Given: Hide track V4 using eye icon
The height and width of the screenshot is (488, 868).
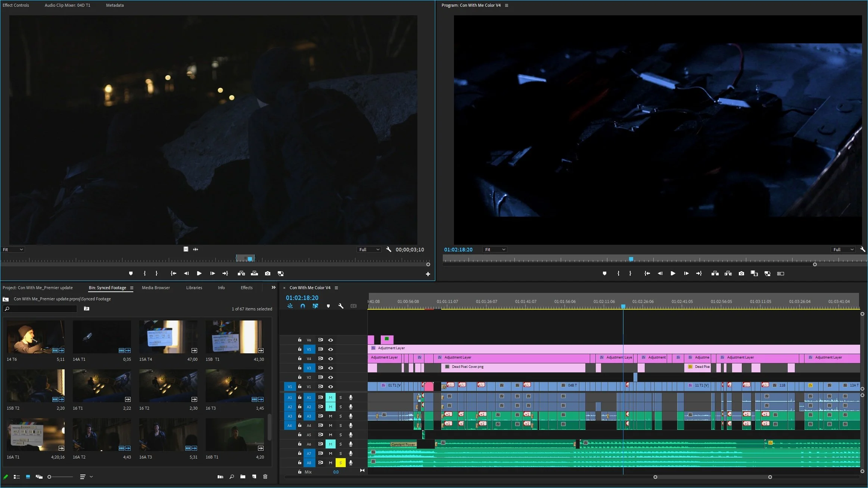Looking at the screenshot, I should coord(330,359).
